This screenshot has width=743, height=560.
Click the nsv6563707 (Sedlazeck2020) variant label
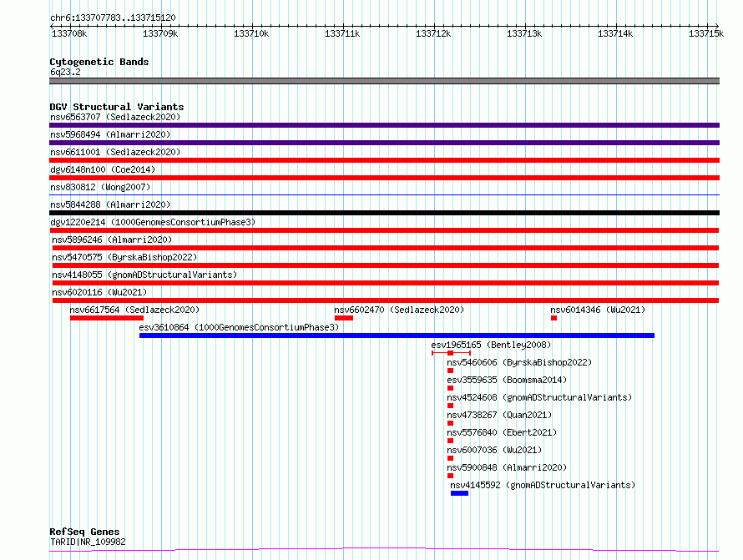[115, 117]
